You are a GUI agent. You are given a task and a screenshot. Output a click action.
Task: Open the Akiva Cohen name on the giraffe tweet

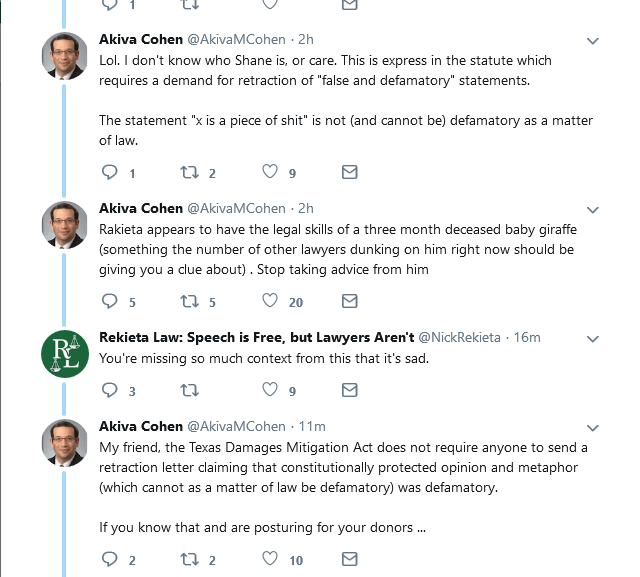141,208
